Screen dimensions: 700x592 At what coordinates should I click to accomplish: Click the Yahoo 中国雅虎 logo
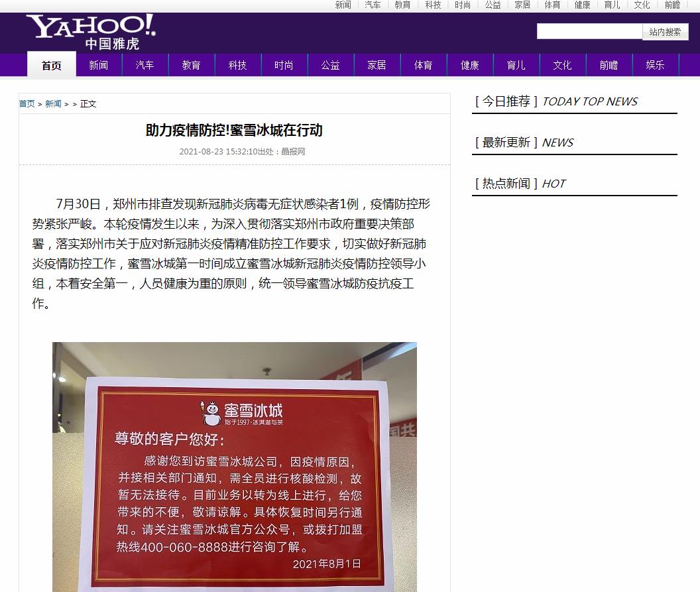coord(91,32)
